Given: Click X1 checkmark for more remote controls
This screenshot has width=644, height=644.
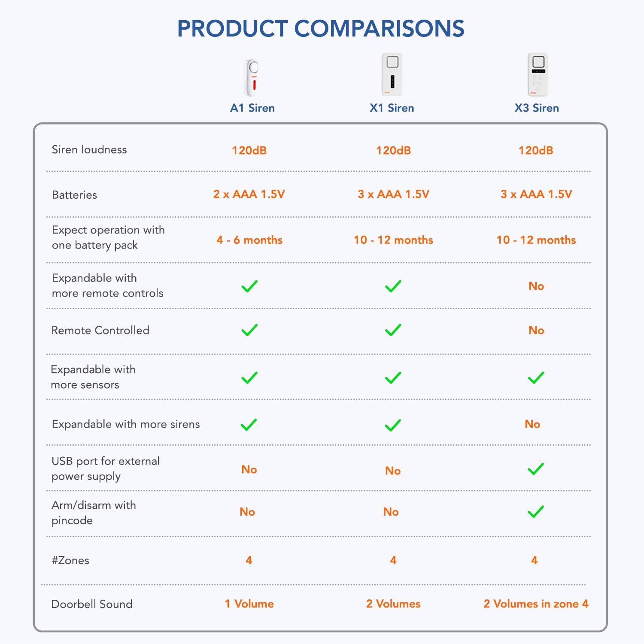Looking at the screenshot, I should tap(393, 286).
